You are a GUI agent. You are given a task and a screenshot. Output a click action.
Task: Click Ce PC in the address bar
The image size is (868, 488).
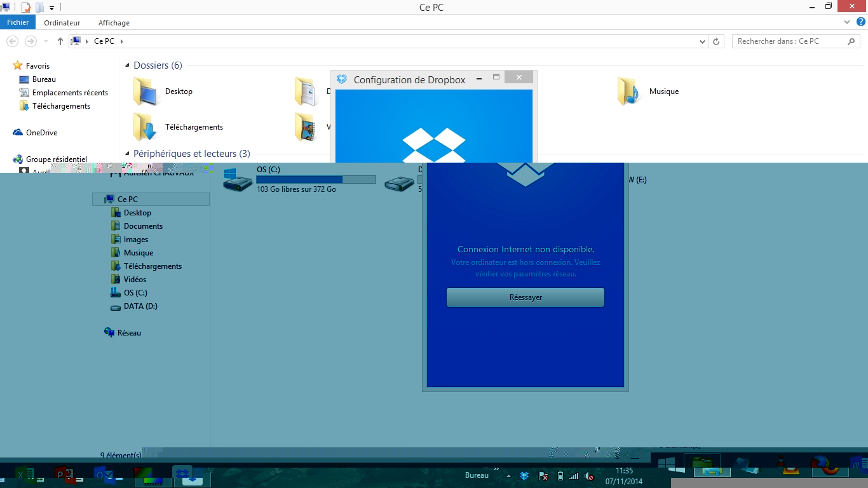[104, 41]
